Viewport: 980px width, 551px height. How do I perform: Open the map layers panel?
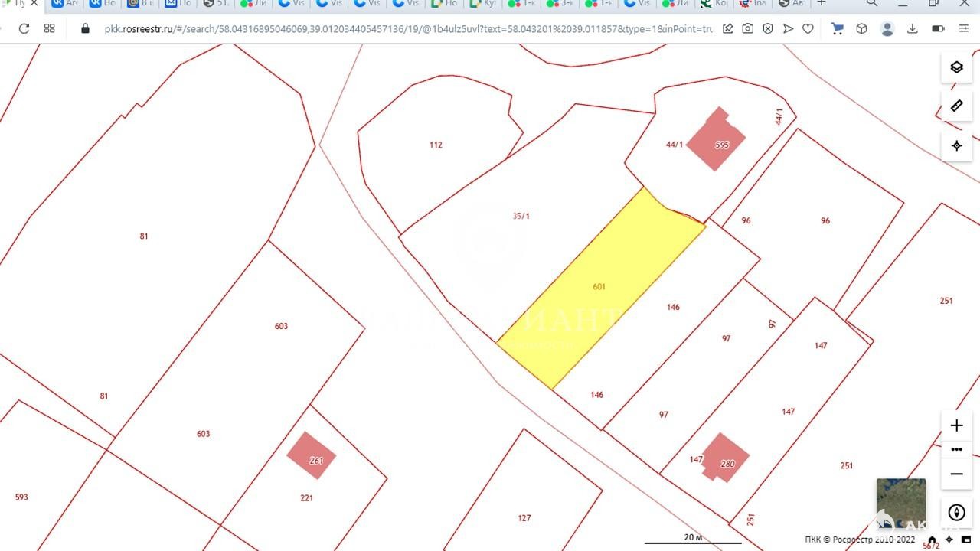pyautogui.click(x=956, y=67)
